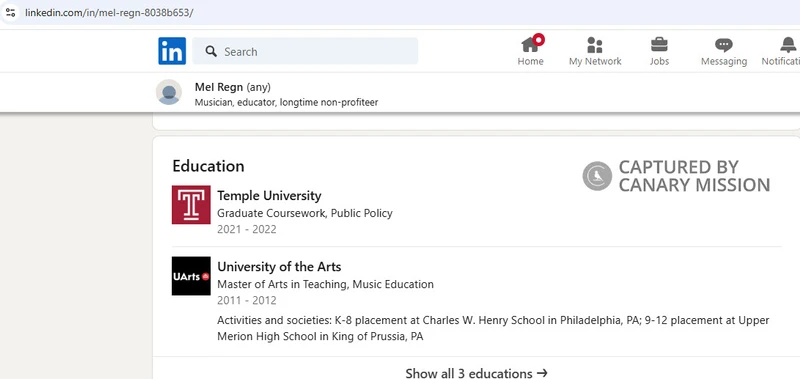Open University of the Arts link
The image size is (800, 379).
point(279,267)
